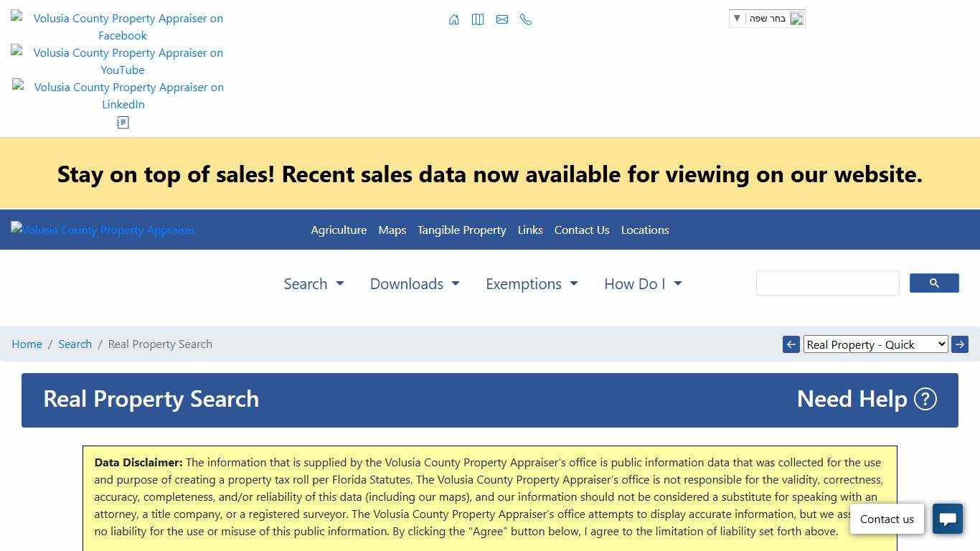Expand the Downloads menu
Viewport: 980px width, 551px height.
tap(415, 284)
